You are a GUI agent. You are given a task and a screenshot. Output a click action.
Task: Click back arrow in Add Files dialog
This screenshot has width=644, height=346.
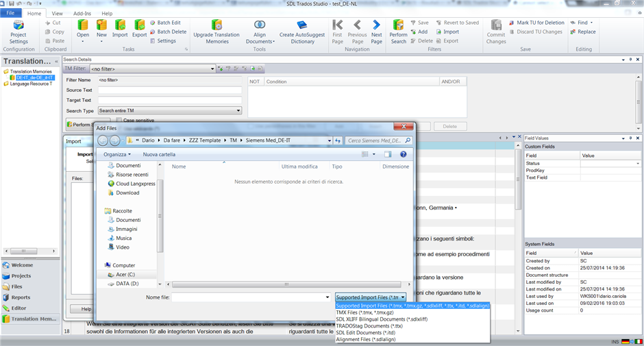tap(103, 140)
